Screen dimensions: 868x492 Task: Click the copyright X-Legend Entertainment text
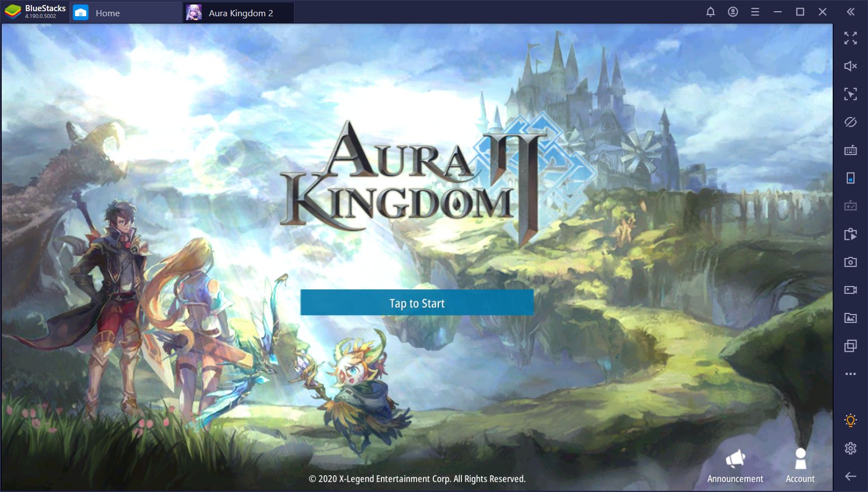[417, 479]
